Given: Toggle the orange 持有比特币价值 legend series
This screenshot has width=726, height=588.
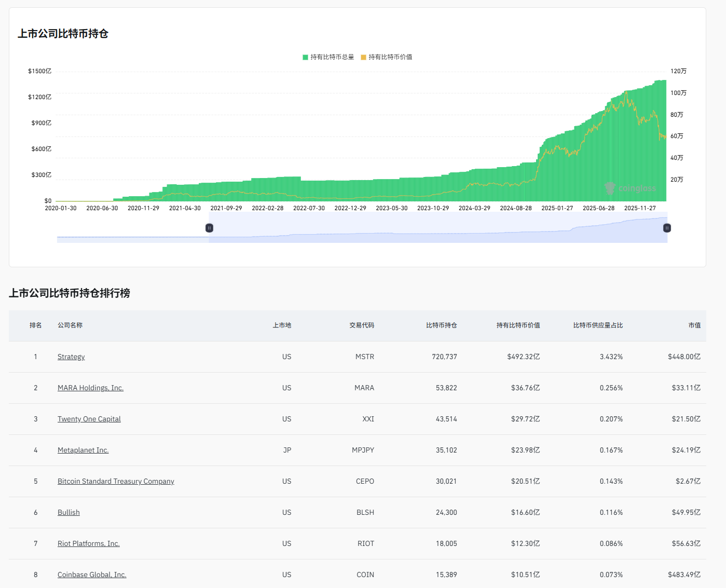Looking at the screenshot, I should [x=387, y=57].
